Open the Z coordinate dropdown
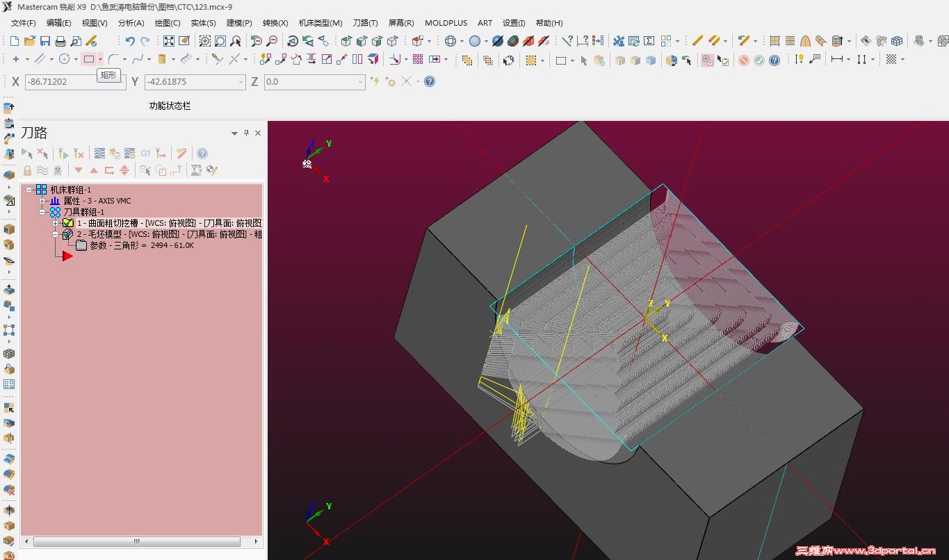 [361, 82]
